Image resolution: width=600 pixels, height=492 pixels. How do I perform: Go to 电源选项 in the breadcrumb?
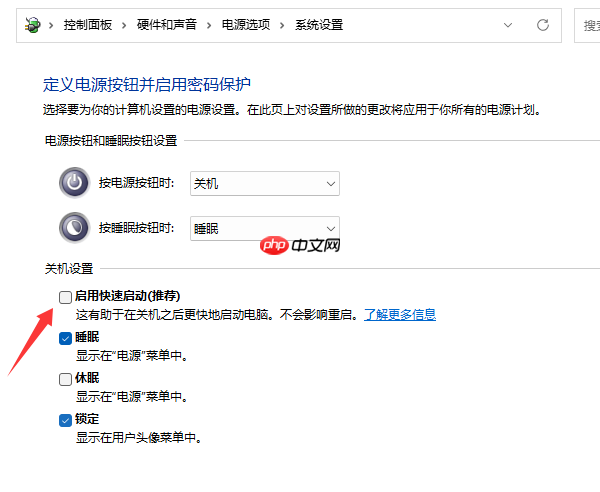(246, 25)
